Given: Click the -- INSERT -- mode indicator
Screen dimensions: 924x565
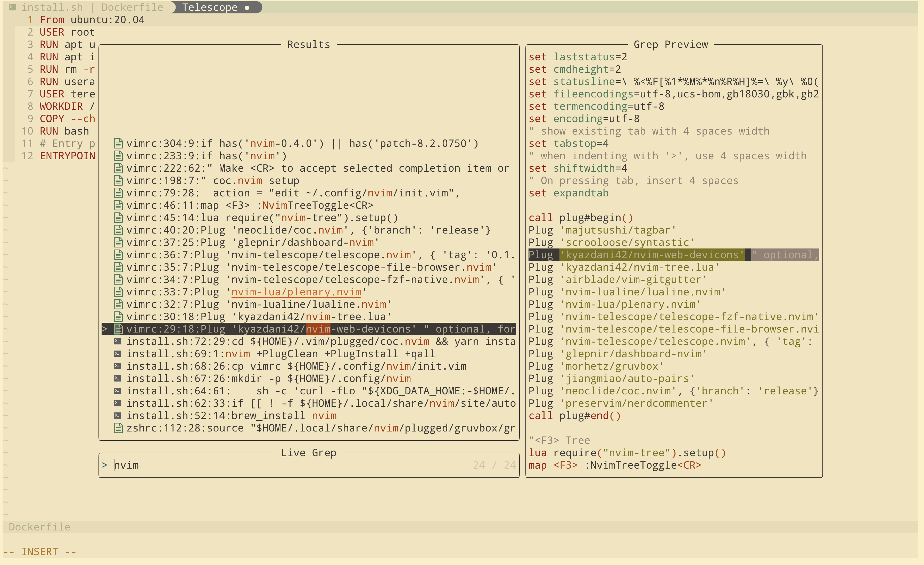Looking at the screenshot, I should (x=40, y=552).
